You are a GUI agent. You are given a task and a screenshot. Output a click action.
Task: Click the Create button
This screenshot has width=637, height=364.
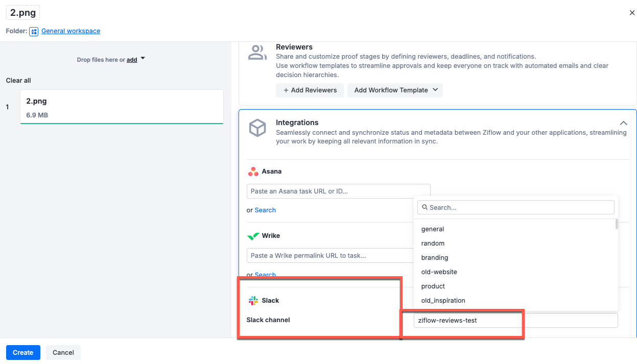click(x=23, y=352)
